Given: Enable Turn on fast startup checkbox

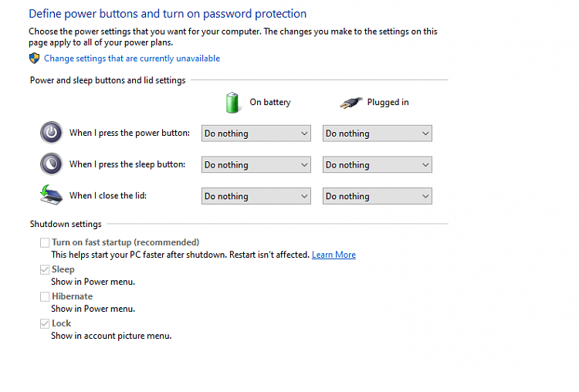Looking at the screenshot, I should 45,242.
